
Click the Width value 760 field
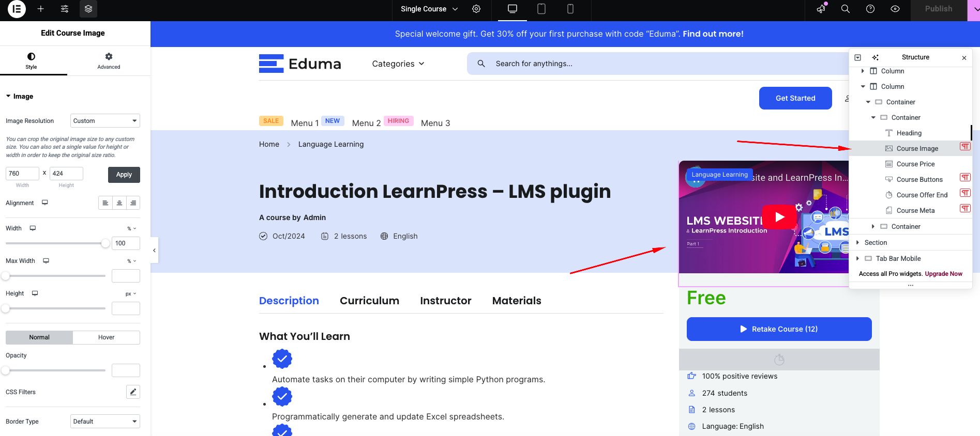pyautogui.click(x=22, y=174)
